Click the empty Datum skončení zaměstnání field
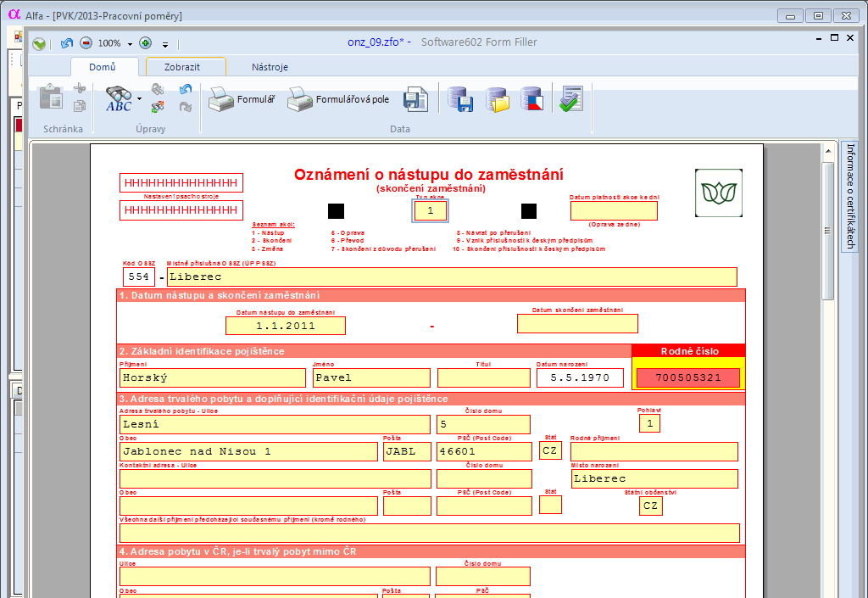The height and width of the screenshot is (598, 868). click(x=577, y=324)
